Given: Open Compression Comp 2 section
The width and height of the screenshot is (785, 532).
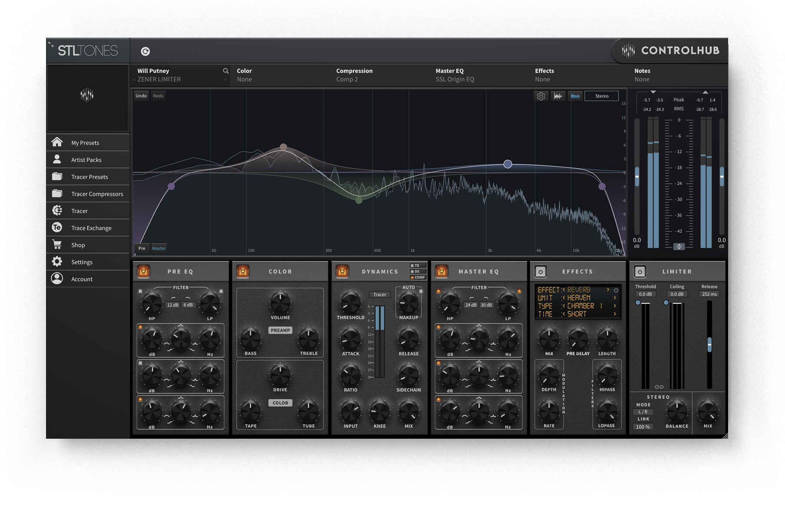Looking at the screenshot, I should 380,75.
